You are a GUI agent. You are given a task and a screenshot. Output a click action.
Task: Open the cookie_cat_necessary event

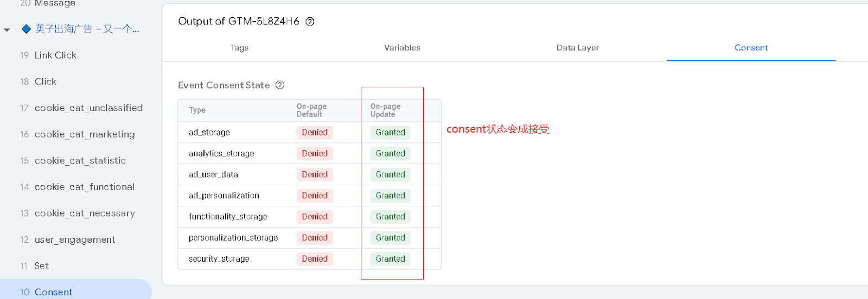click(x=85, y=213)
